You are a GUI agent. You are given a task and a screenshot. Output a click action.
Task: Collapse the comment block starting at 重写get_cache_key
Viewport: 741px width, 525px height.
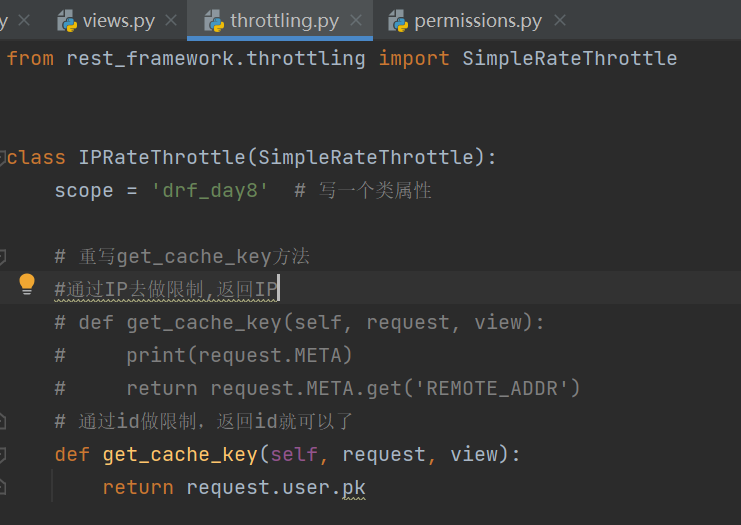[3, 256]
